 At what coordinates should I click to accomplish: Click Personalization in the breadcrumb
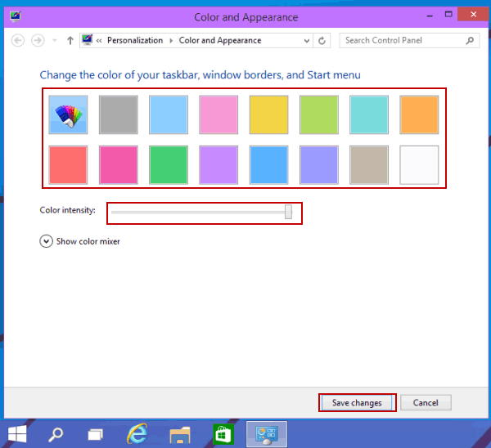(x=135, y=40)
